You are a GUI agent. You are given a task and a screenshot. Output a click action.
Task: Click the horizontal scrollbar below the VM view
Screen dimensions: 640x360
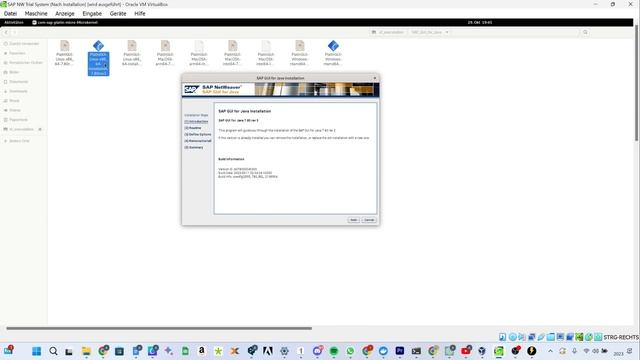[159, 328]
